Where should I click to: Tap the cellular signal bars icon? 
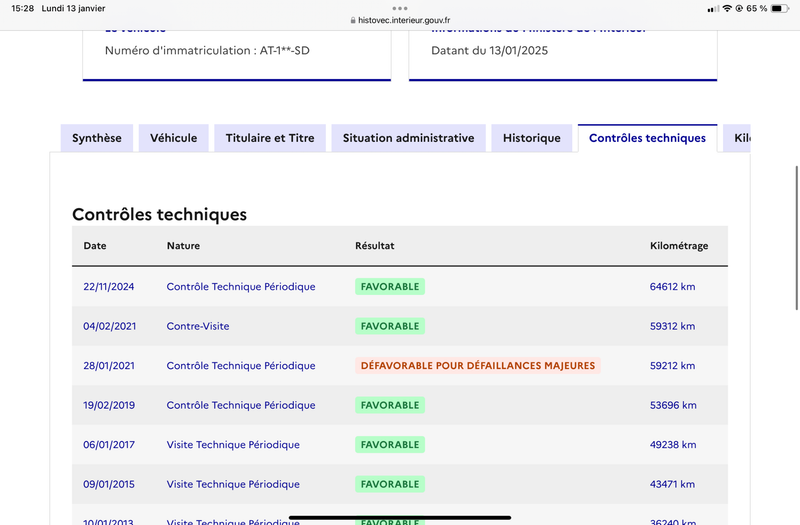713,9
